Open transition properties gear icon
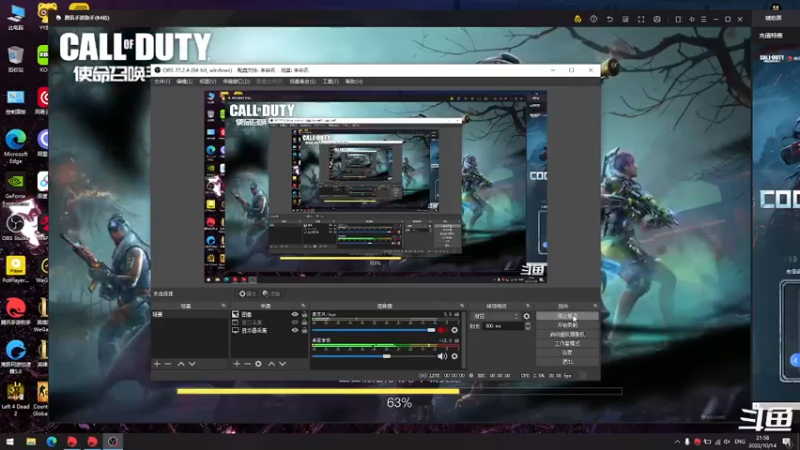The width and height of the screenshot is (800, 450). (527, 316)
